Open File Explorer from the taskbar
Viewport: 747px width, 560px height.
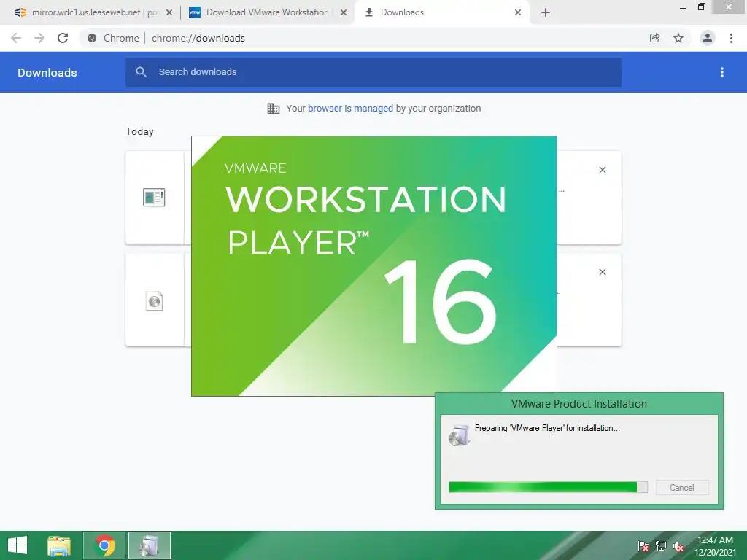59,545
